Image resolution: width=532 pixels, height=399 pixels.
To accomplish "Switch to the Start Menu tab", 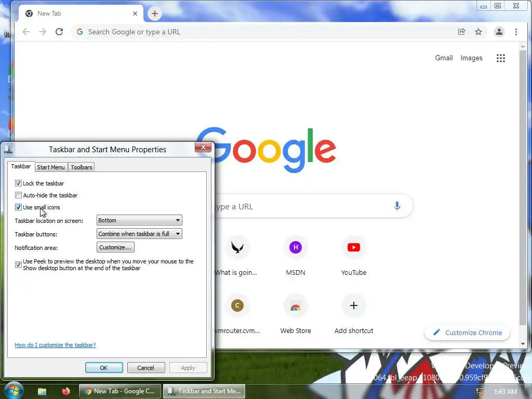I will pyautogui.click(x=51, y=167).
